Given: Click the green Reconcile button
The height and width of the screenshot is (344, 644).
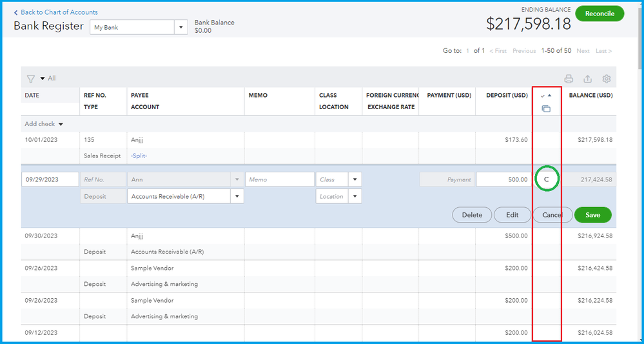Looking at the screenshot, I should pos(600,14).
